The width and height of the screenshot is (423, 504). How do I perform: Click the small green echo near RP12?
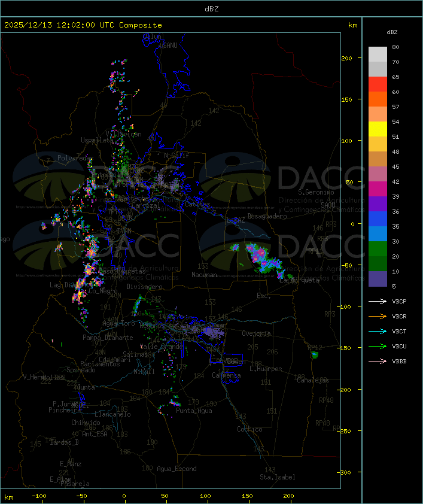(x=315, y=355)
